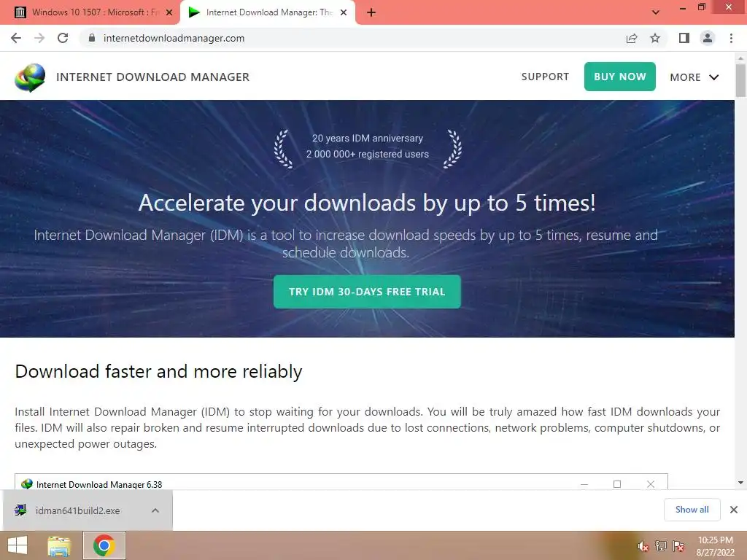The width and height of the screenshot is (747, 560).
Task: Expand the MORE navigation menu
Action: 694,77
